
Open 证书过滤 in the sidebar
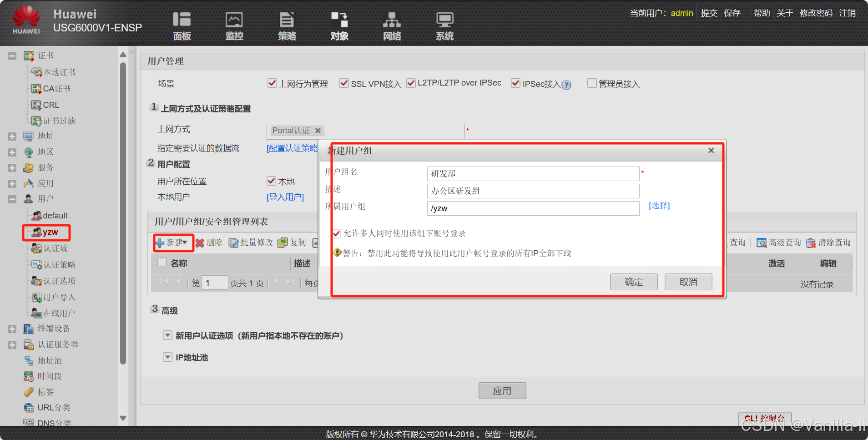59,121
